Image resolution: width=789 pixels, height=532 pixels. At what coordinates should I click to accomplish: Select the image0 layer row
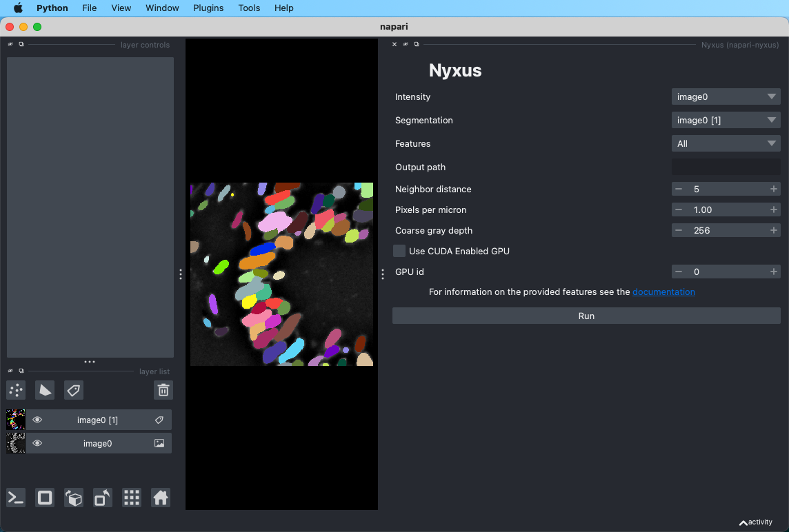click(99, 443)
